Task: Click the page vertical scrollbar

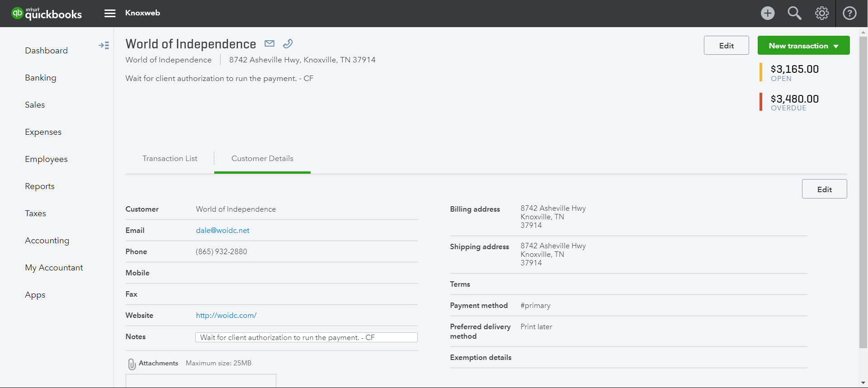Action: click(863, 190)
